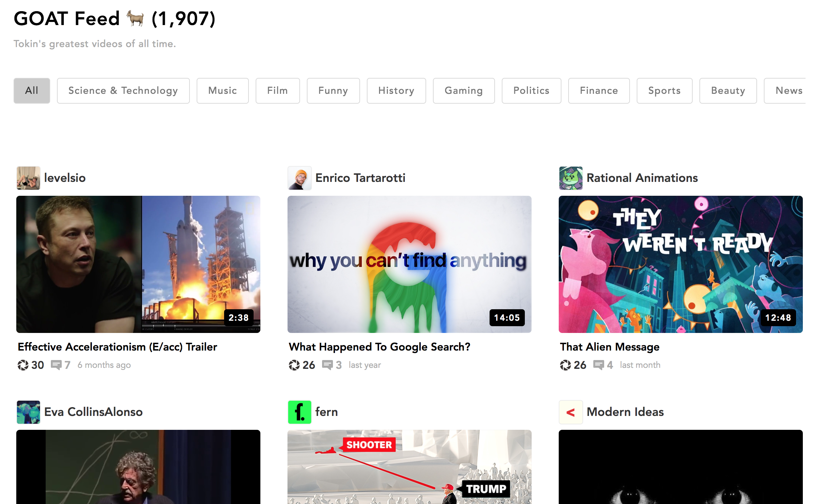Screen dimensions: 813x504
Task: Upvote What Happened To Google Search
Action: 294,365
